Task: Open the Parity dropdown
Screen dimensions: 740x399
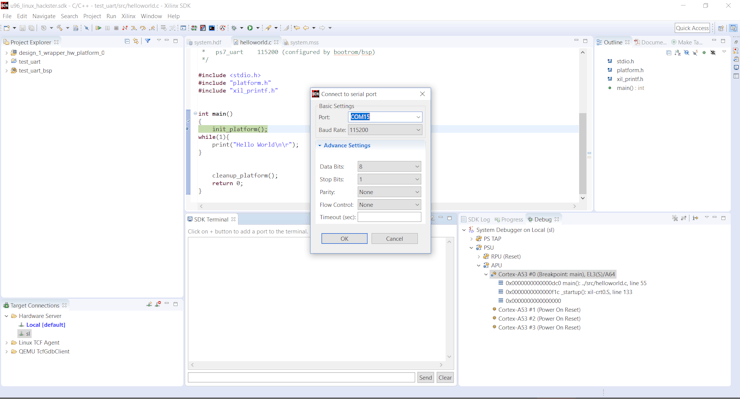Action: tap(417, 192)
